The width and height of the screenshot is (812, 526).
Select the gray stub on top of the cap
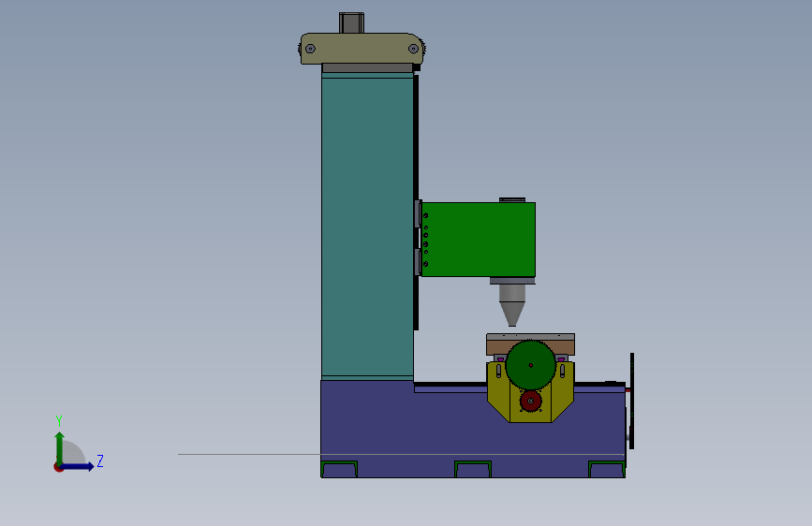pyautogui.click(x=351, y=22)
